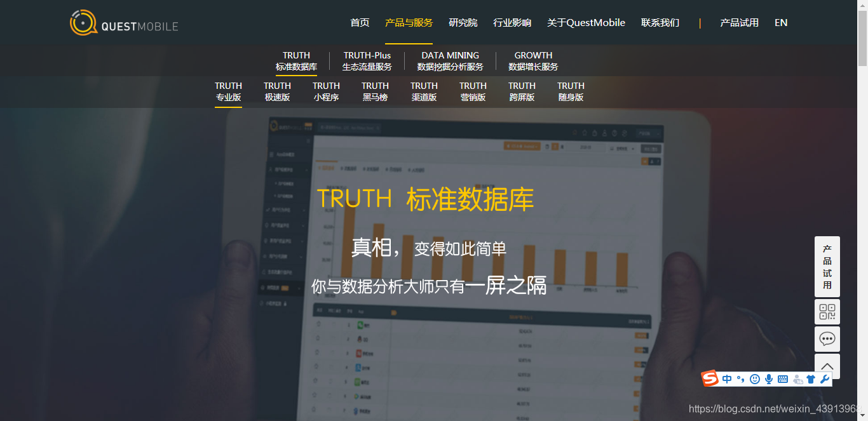
Task: Click the 你与数据分析大师只有一屏之隔 text
Action: pos(429,286)
